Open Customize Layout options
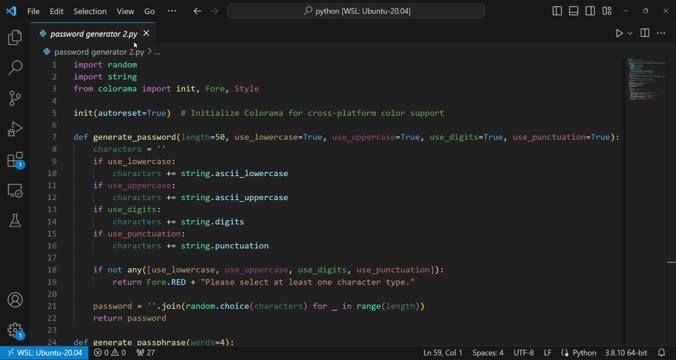Viewport: 676px width, 360px height. pos(607,11)
